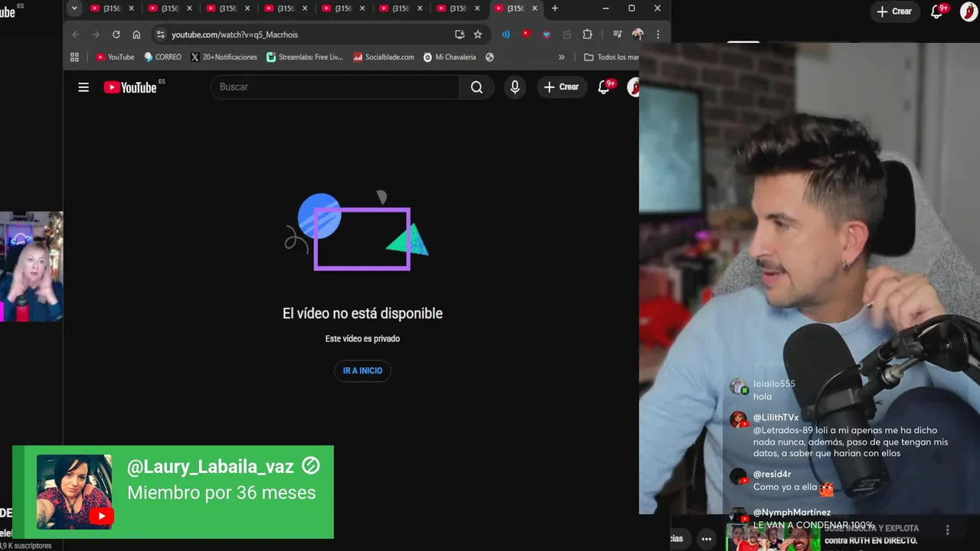Go back in browser history

click(x=75, y=34)
